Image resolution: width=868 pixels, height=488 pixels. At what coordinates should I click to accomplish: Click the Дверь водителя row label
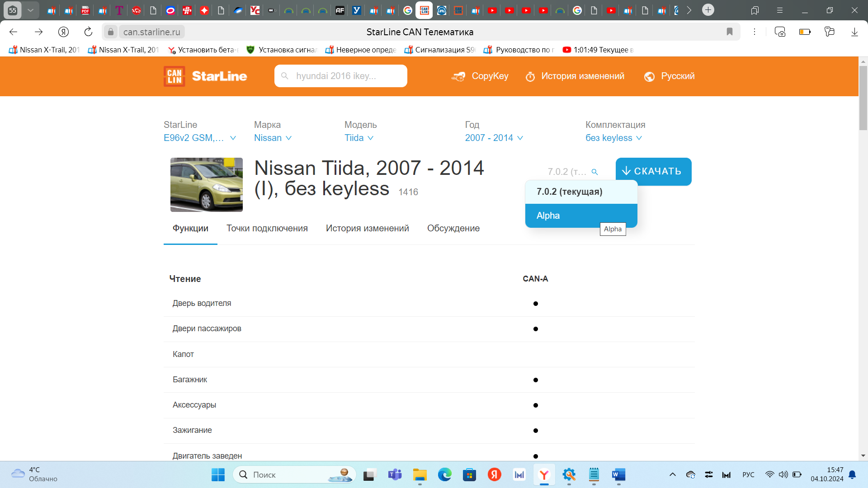(x=202, y=303)
